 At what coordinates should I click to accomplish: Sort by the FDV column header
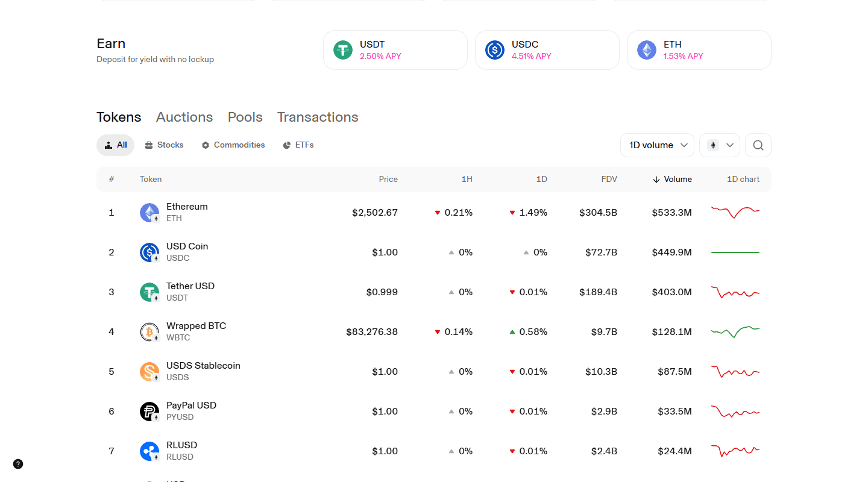[x=609, y=180]
